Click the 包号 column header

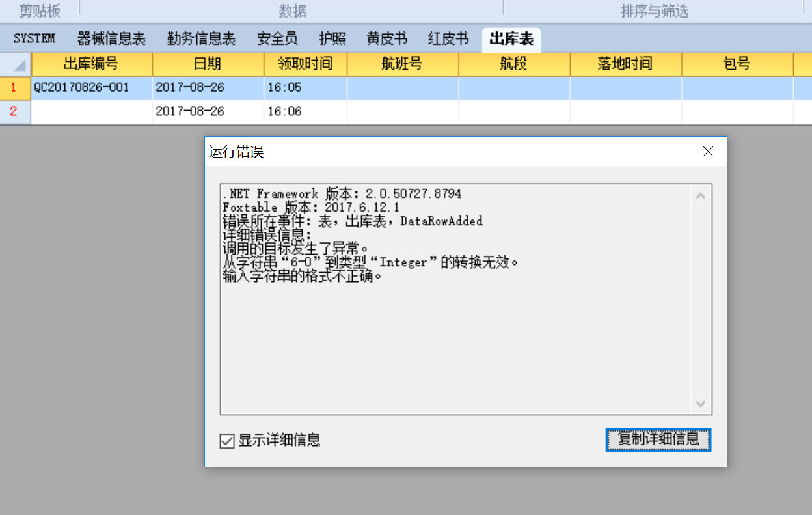738,64
